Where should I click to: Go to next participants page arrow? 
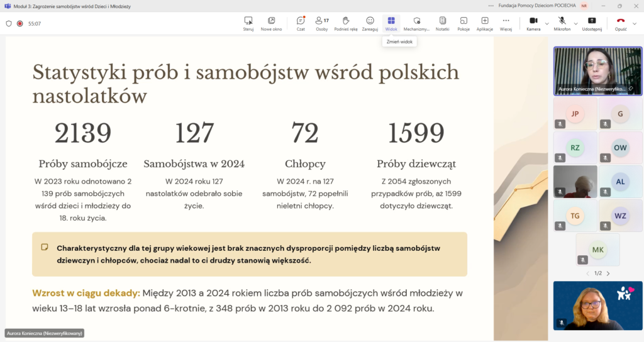tap(608, 273)
